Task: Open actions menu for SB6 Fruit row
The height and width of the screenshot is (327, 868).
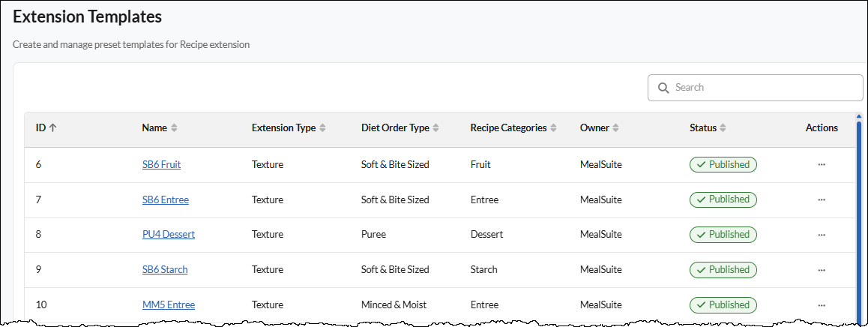Action: pyautogui.click(x=822, y=164)
